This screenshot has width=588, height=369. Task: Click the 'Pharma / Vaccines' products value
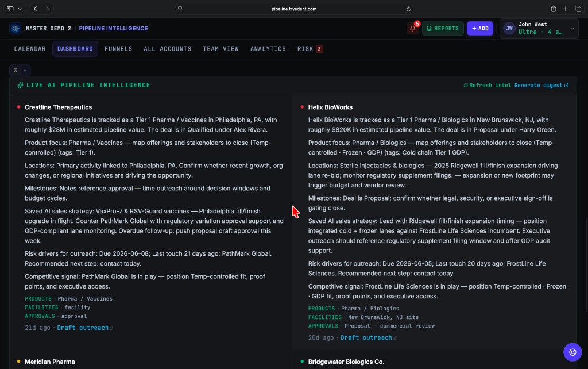[85, 299]
